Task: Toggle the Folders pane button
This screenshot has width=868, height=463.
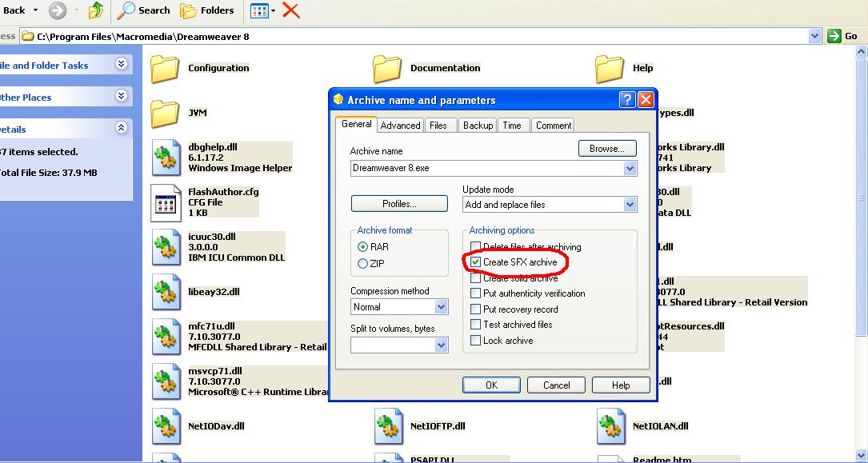Action: [x=207, y=10]
